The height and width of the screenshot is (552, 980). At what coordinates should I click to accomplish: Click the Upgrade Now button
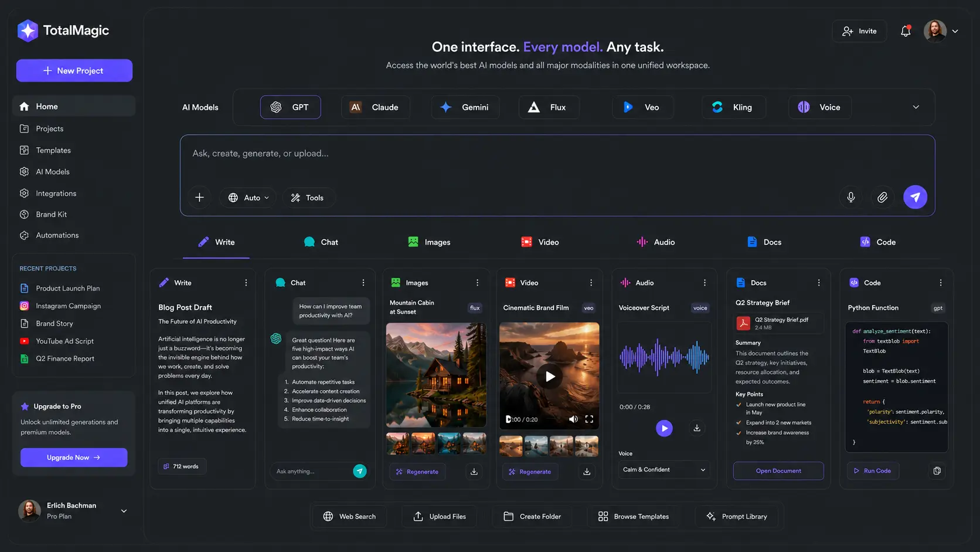click(x=74, y=458)
